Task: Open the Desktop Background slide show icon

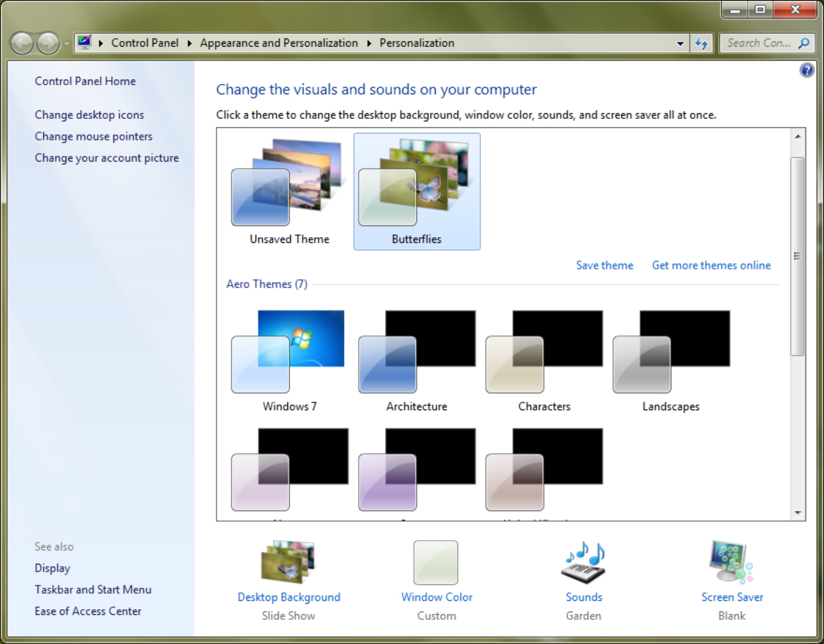Action: (288, 562)
